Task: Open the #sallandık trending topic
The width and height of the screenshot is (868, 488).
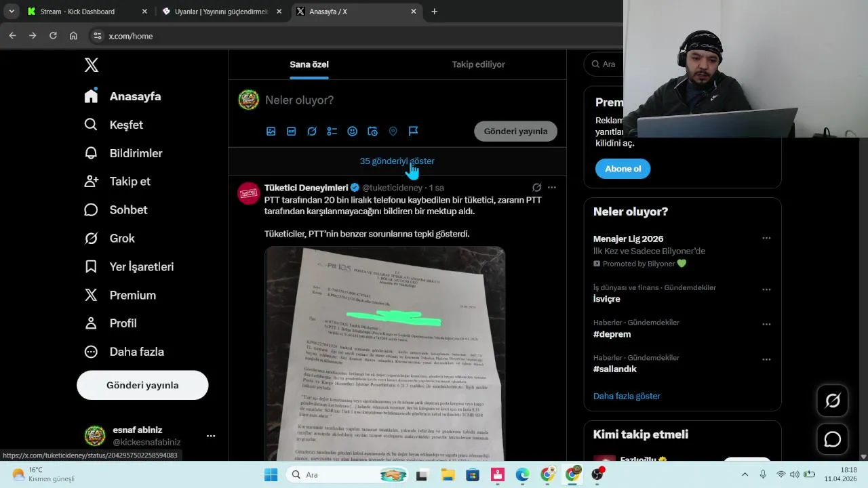Action: click(x=614, y=369)
